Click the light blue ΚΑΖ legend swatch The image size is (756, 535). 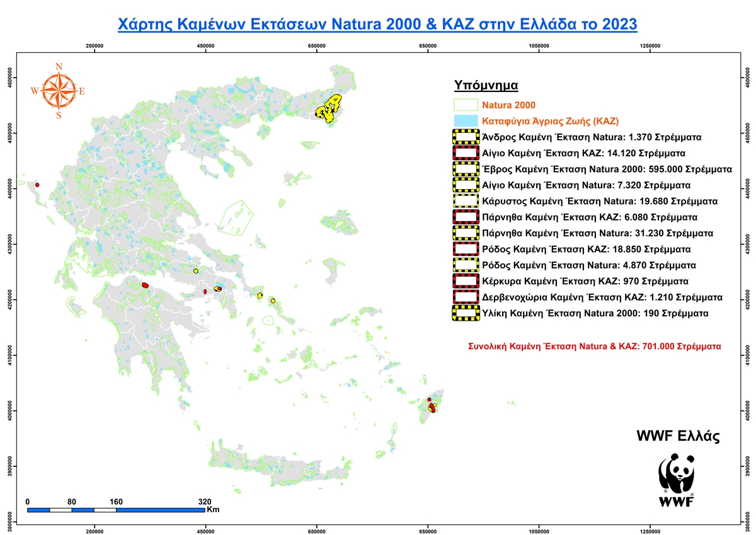point(466,120)
